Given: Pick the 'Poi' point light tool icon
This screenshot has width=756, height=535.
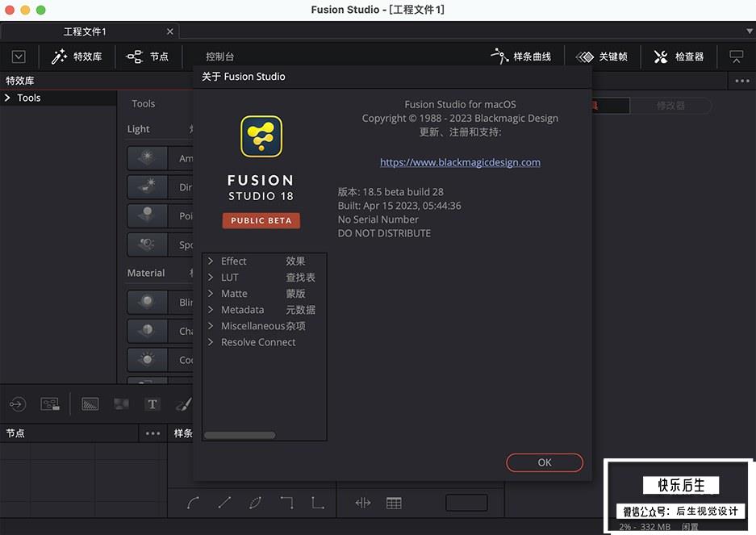Looking at the screenshot, I should 147,215.
